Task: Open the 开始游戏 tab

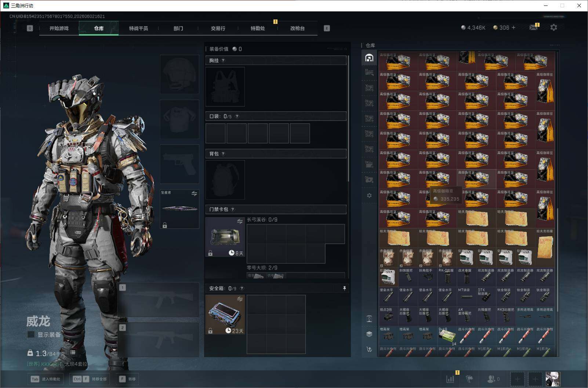Action: 59,28
